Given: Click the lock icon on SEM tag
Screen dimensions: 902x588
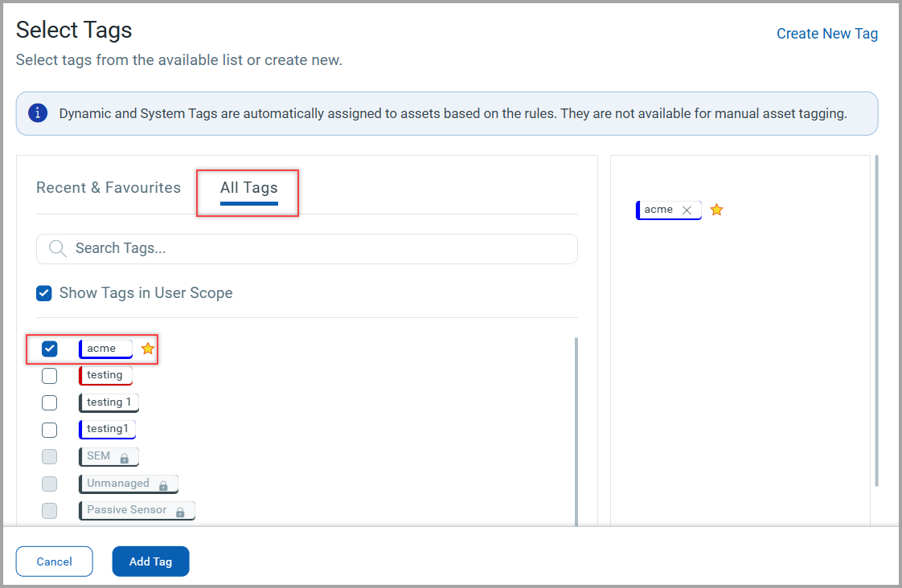Looking at the screenshot, I should (x=125, y=458).
